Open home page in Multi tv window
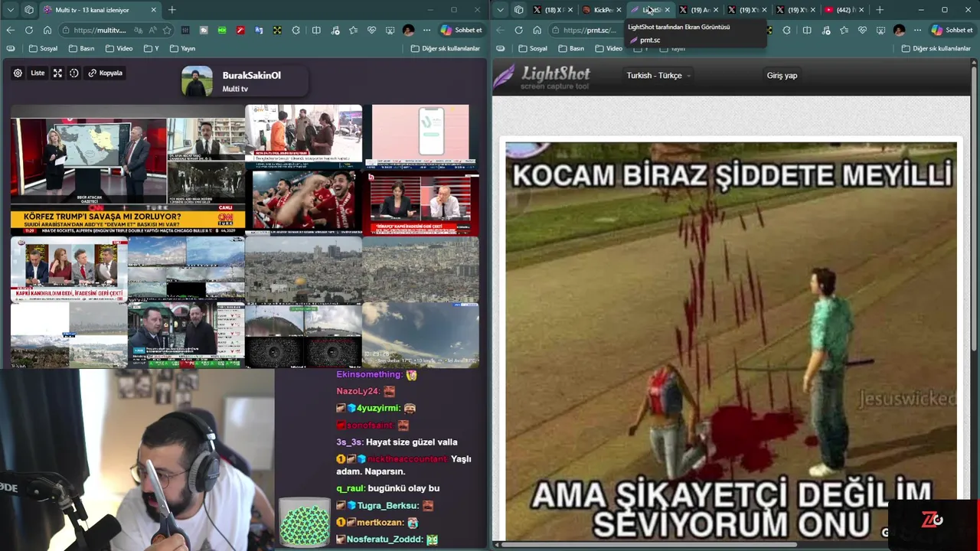980x551 pixels. [47, 30]
